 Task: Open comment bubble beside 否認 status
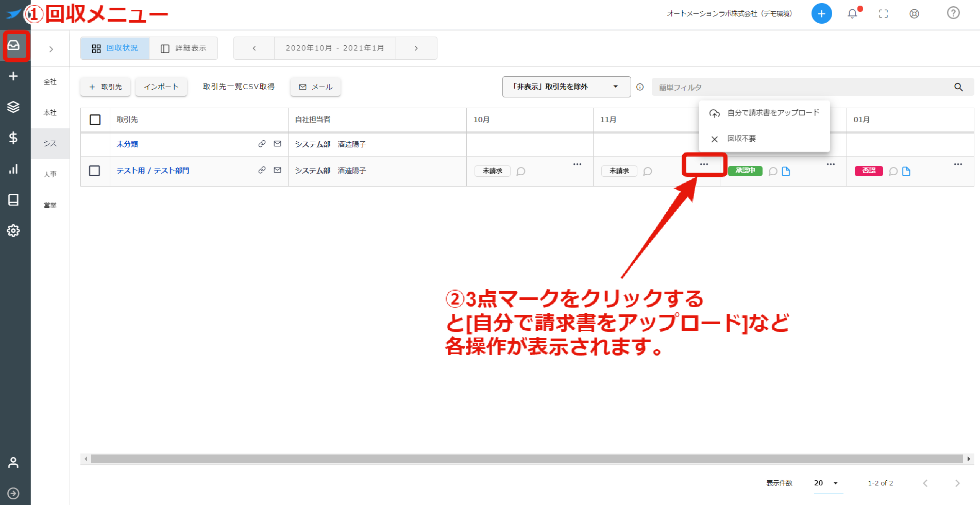(x=893, y=171)
